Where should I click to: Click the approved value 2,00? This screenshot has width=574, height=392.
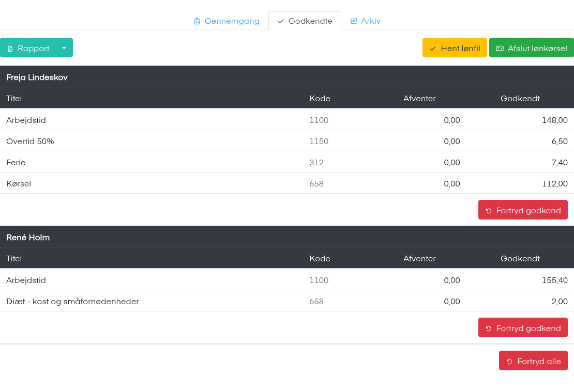[560, 301]
